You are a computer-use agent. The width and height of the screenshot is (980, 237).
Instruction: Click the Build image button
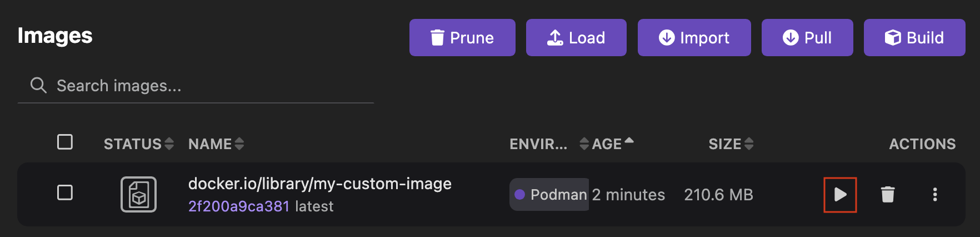coord(914,38)
